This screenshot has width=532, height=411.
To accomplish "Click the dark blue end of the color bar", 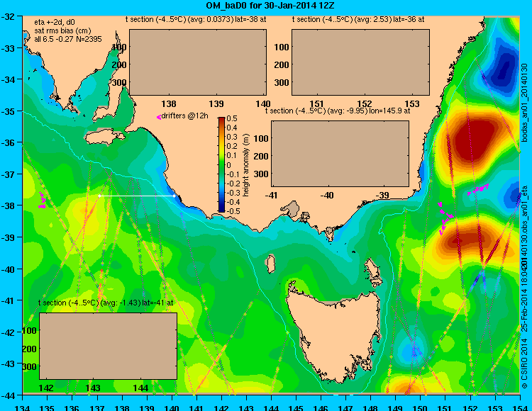I will pyautogui.click(x=221, y=210).
